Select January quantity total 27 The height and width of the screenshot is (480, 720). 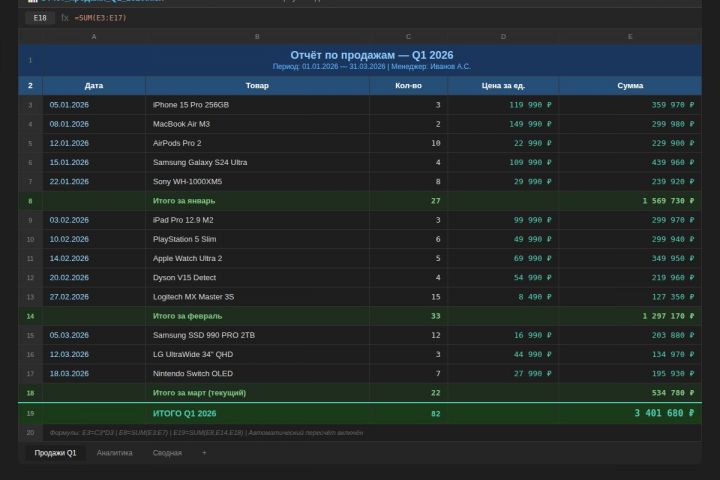click(408, 201)
